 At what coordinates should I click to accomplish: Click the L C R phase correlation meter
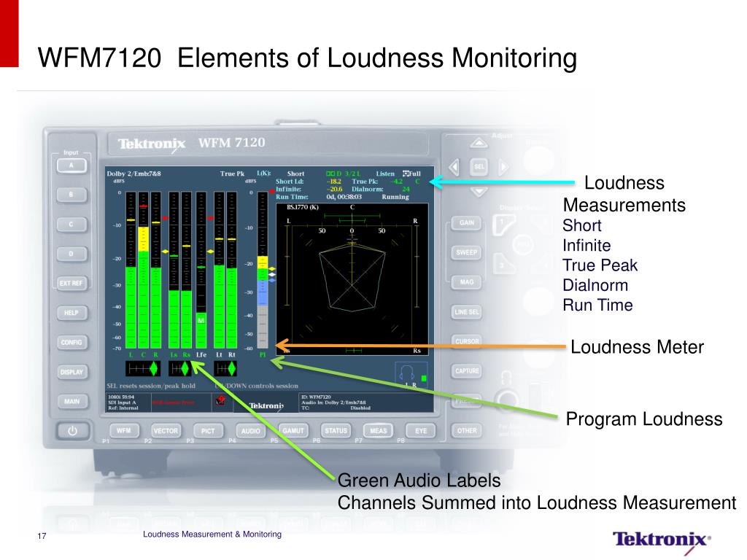click(143, 368)
